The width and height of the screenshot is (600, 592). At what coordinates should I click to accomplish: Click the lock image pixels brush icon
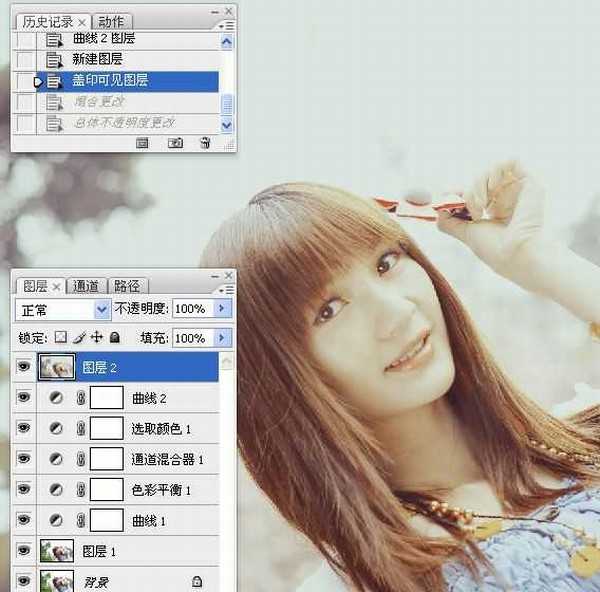coord(78,339)
